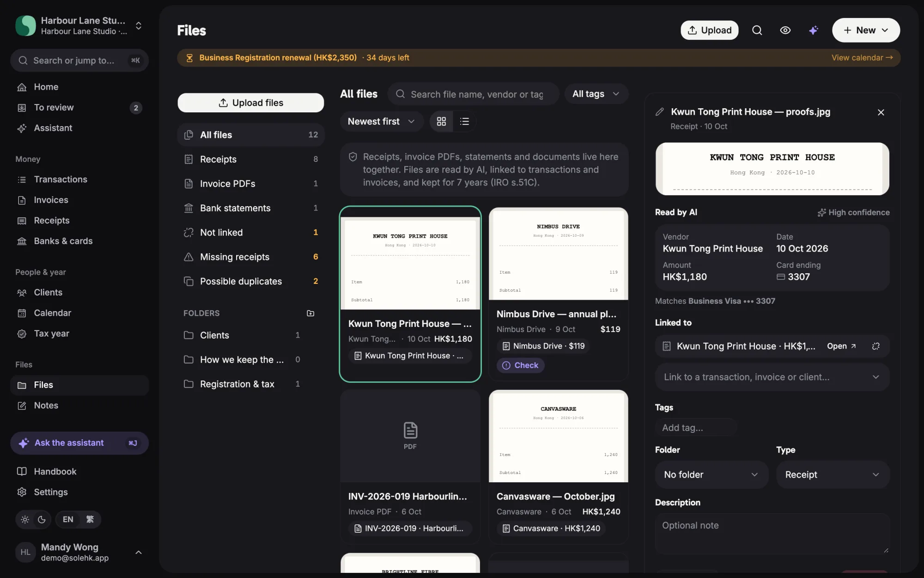Image resolution: width=924 pixels, height=578 pixels.
Task: Filter by Possible duplicates
Action: click(x=250, y=282)
